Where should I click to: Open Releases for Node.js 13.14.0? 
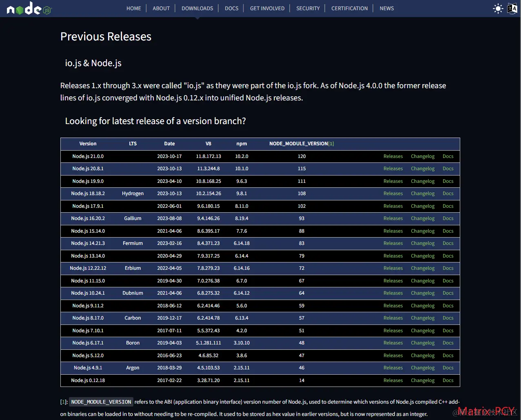[393, 256]
